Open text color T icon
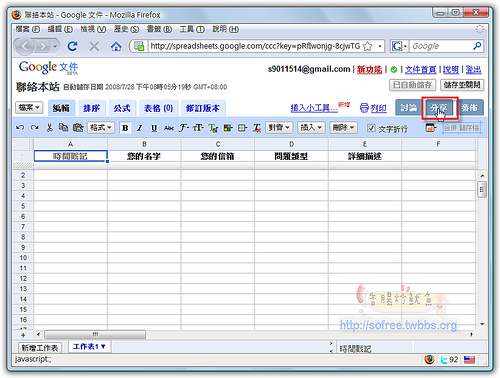This screenshot has height=378, width=500. pyautogui.click(x=213, y=128)
